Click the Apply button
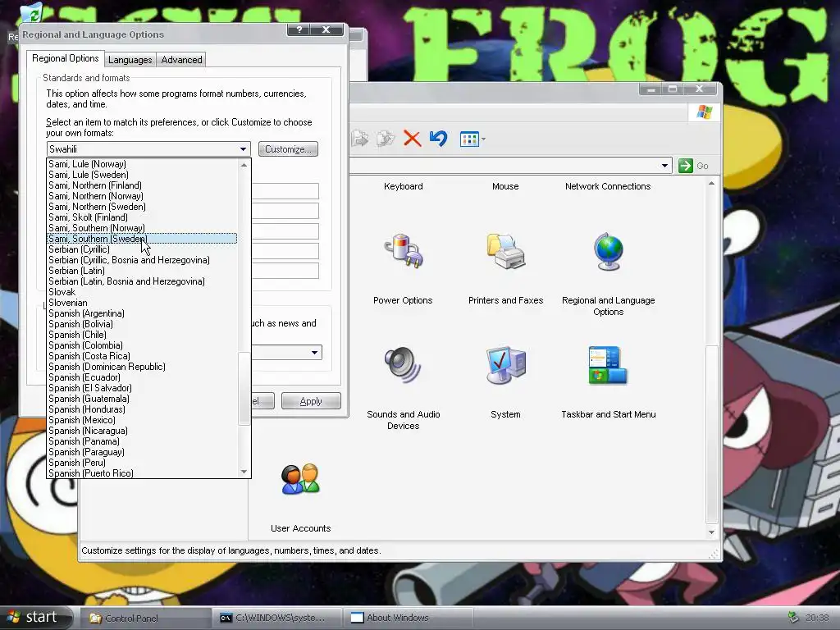This screenshot has width=840, height=630. tap(311, 400)
